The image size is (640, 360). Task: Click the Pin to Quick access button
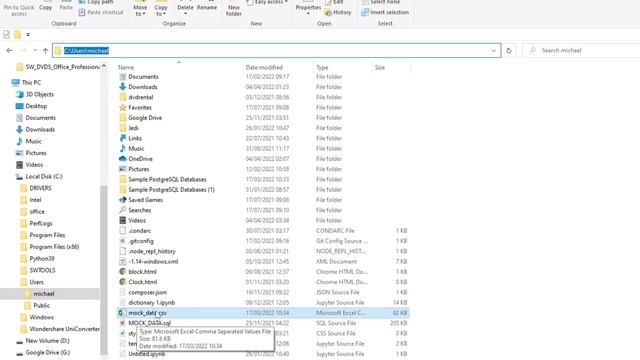pyautogui.click(x=19, y=9)
